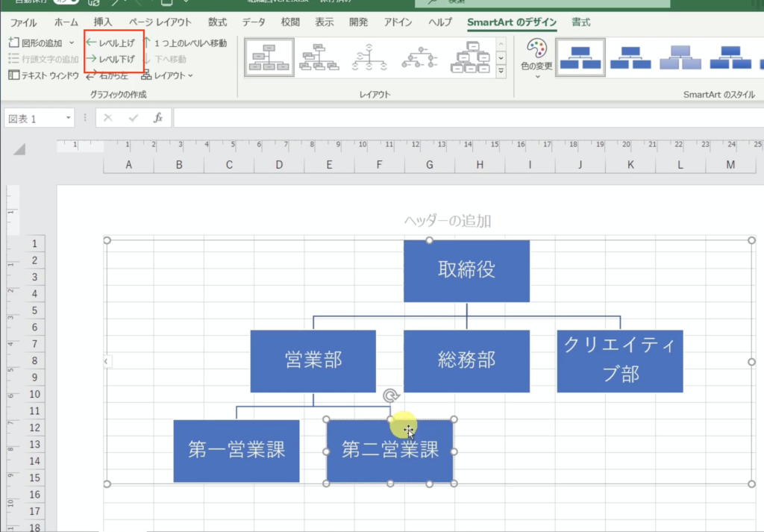Screen dimensions: 764x532
Task: Open the 表示 tab
Action: click(325, 22)
